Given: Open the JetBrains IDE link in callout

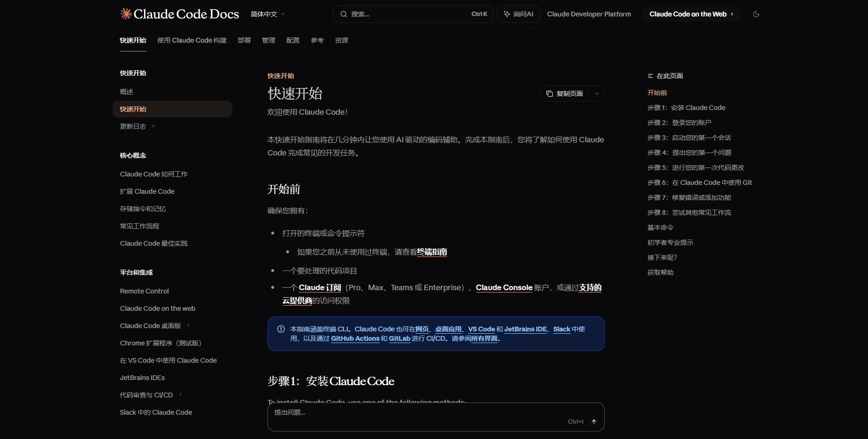Looking at the screenshot, I should [x=525, y=329].
